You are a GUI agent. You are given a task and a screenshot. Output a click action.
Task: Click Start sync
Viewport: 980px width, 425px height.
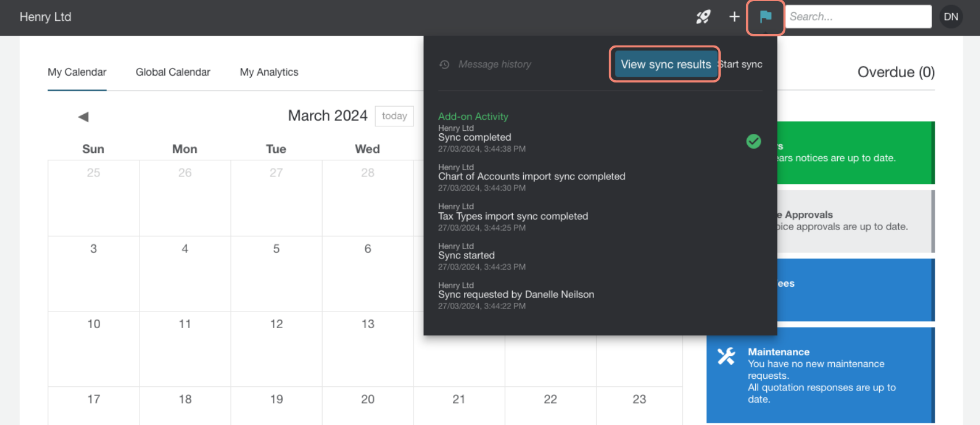(x=740, y=64)
